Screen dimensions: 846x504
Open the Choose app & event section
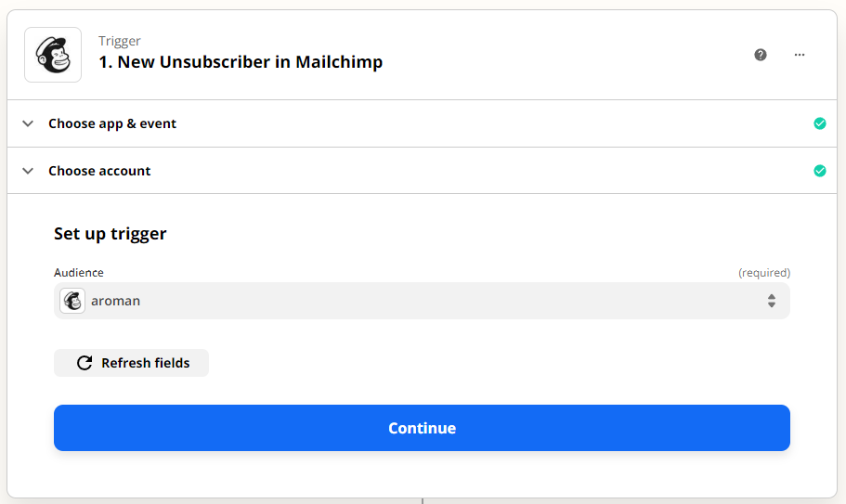point(422,123)
